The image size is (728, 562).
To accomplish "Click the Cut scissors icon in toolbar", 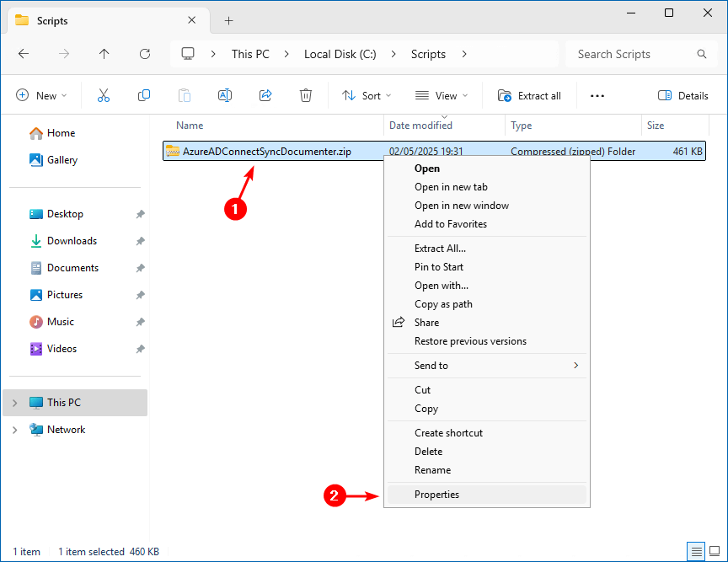I will pyautogui.click(x=104, y=95).
